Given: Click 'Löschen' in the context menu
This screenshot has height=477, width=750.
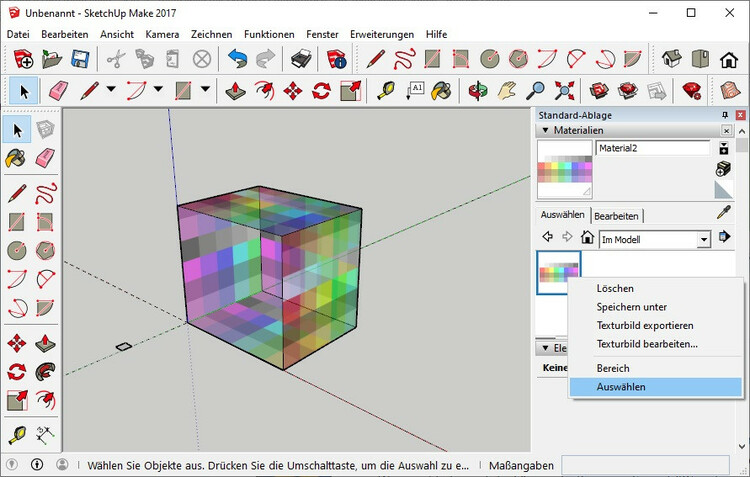Looking at the screenshot, I should click(614, 288).
